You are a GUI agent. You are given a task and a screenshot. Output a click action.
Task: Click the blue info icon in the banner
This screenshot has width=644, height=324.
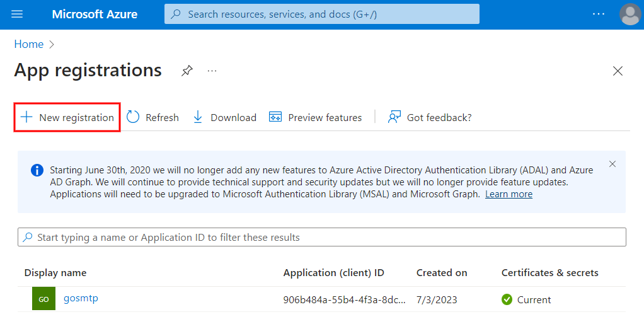tap(37, 170)
